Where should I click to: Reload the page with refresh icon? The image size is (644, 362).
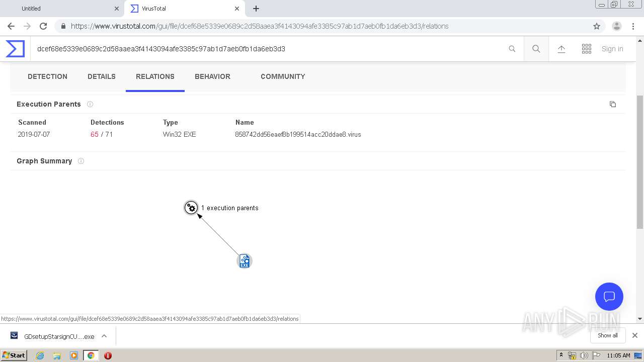pyautogui.click(x=43, y=26)
